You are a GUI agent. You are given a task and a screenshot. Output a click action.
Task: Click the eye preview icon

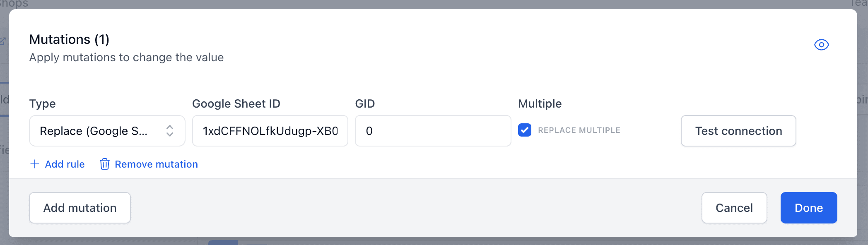point(822,44)
